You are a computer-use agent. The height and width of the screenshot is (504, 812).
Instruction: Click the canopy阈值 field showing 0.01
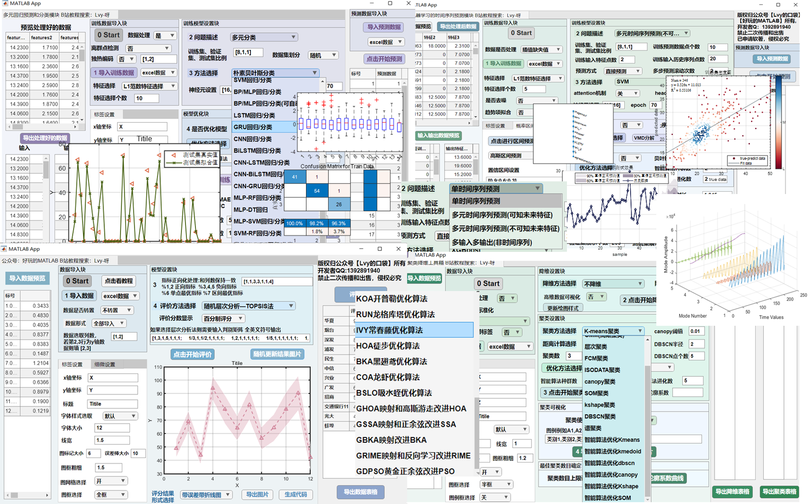pyautogui.click(x=697, y=331)
